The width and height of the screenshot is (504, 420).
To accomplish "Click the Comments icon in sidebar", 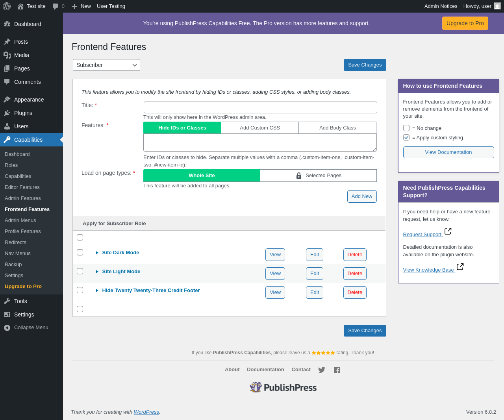I will tap(7, 82).
